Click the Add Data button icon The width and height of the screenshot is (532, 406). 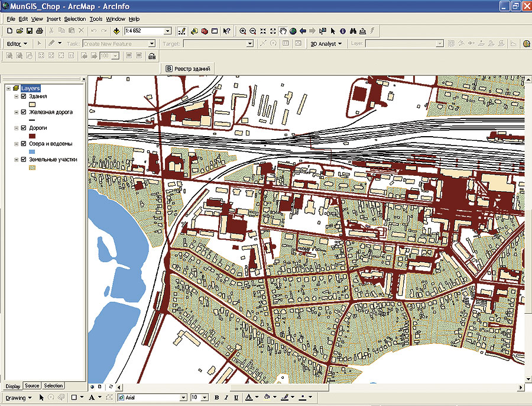(x=116, y=31)
